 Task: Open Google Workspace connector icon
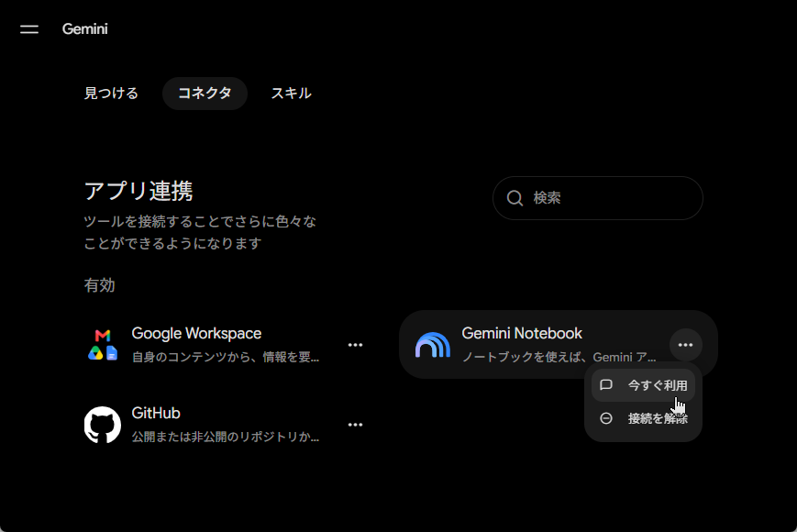[103, 345]
